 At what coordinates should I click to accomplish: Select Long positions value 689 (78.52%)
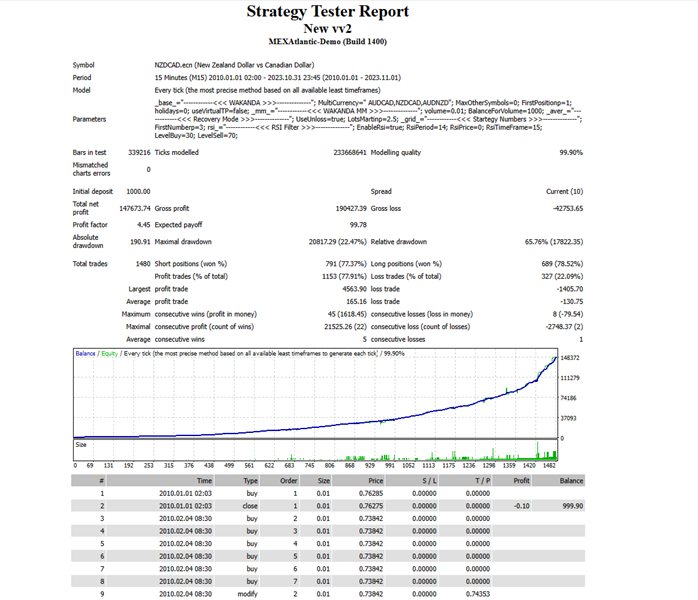coord(562,264)
